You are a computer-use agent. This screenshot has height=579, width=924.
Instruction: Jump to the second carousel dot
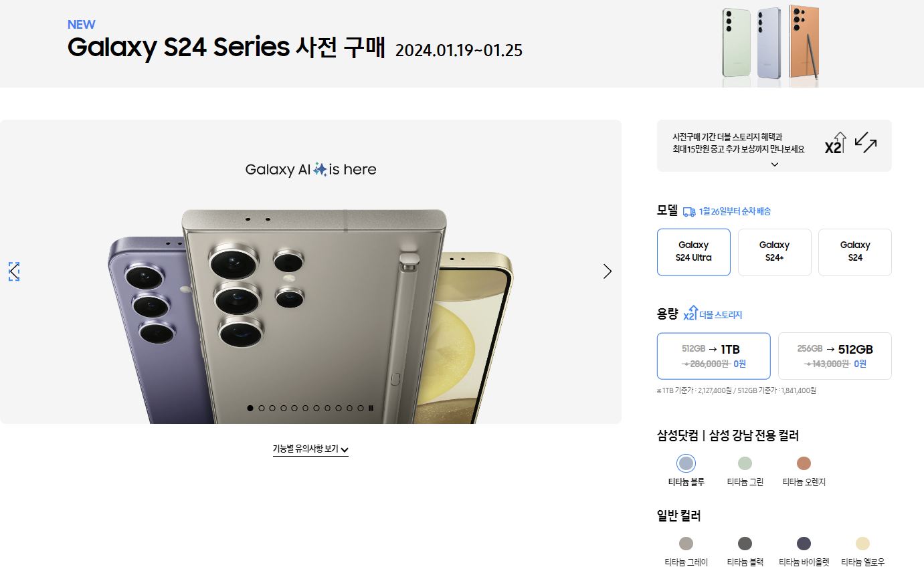262,408
